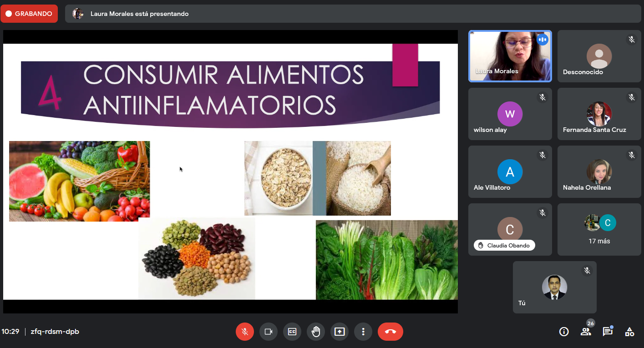Click Ale Villatoro blue A avatar
The width and height of the screenshot is (644, 348).
coord(510,171)
